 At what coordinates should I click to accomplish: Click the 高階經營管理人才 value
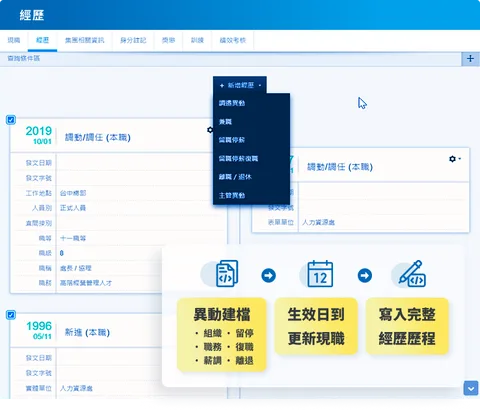(x=86, y=283)
